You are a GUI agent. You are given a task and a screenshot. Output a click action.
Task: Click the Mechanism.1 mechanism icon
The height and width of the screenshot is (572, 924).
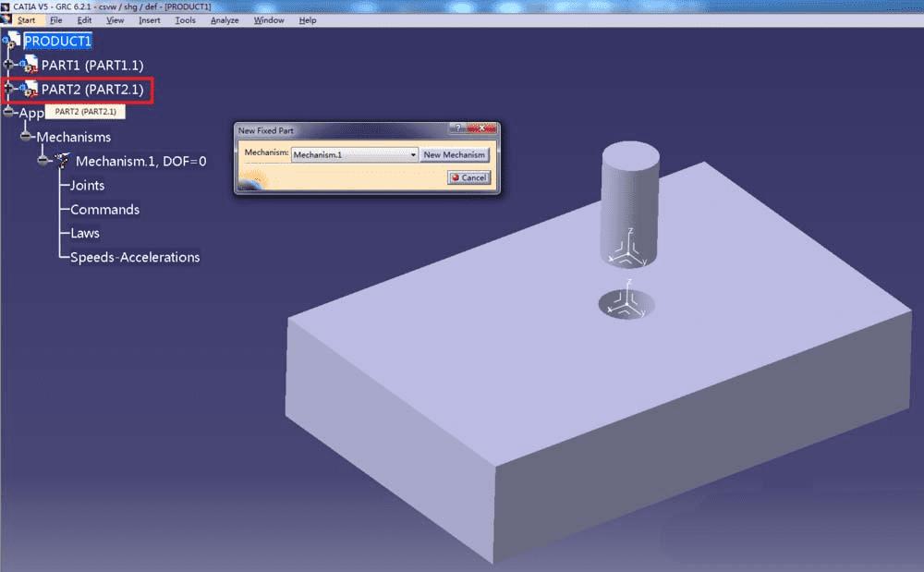click(x=62, y=161)
